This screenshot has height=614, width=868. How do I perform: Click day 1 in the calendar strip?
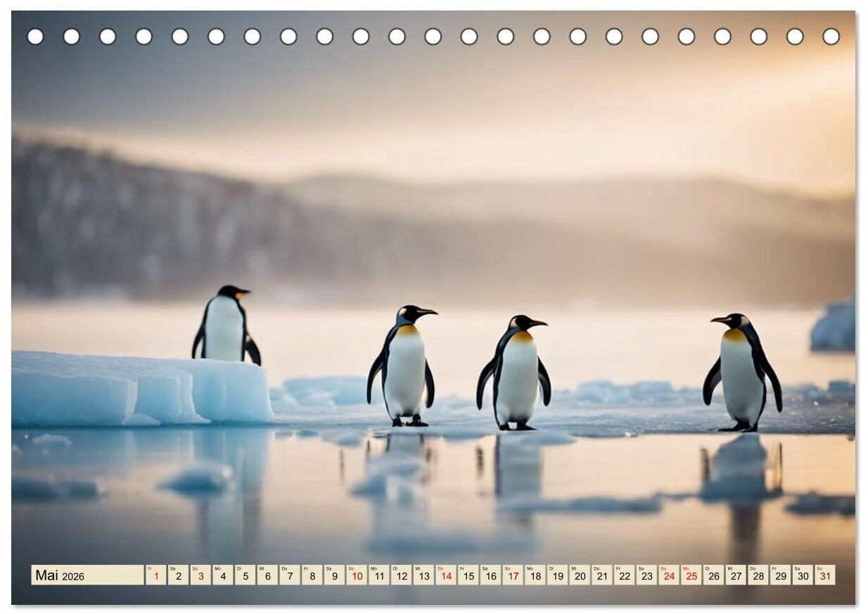pyautogui.click(x=155, y=575)
